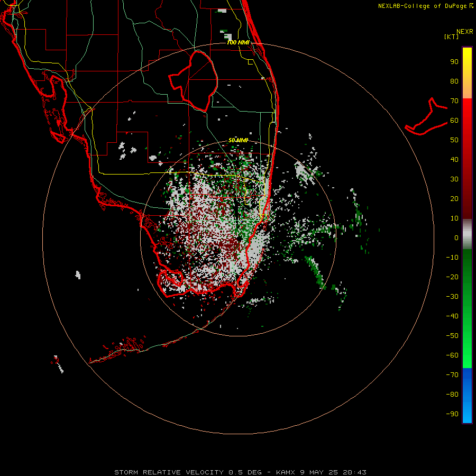
Task: Click the STORM RELATIVE VELOCITY caption text
Action: pos(169,472)
